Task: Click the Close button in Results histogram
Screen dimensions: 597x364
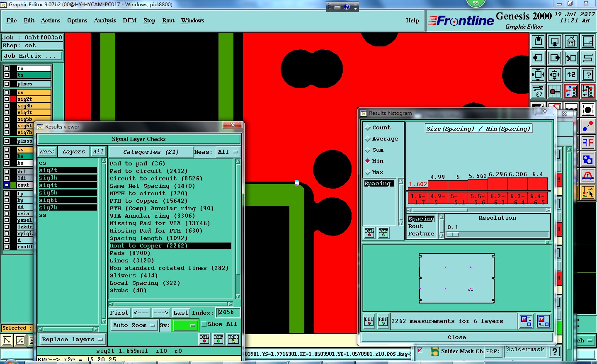Action: click(457, 337)
